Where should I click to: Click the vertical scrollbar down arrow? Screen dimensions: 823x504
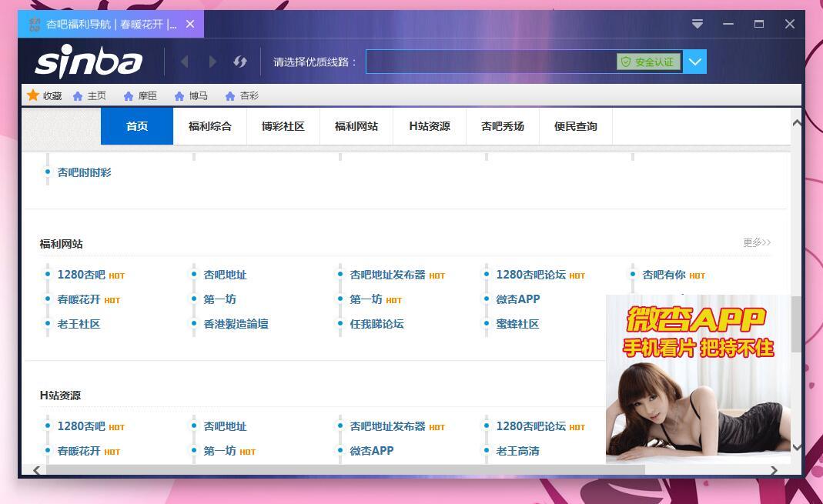click(x=797, y=447)
